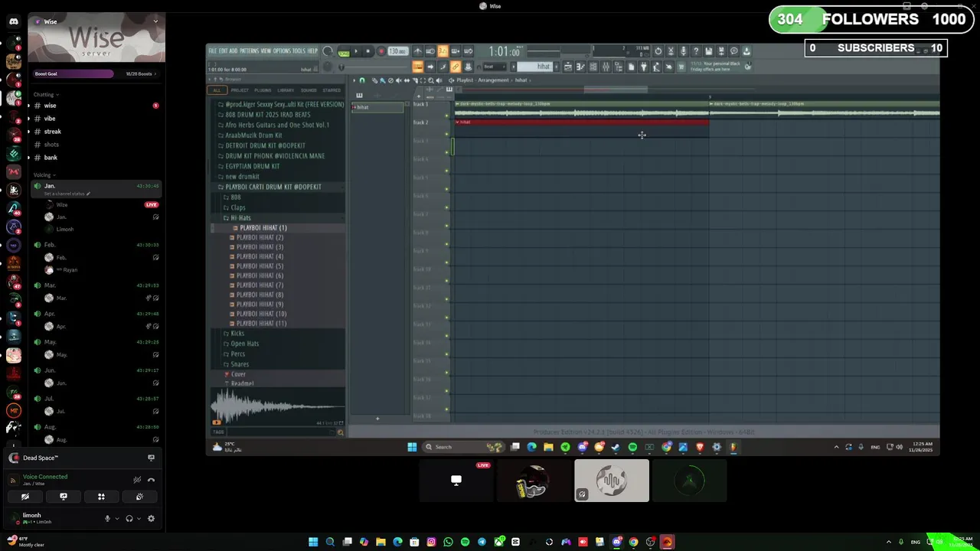Click the download arrow icon in top toolbar
The image size is (980, 551).
tap(746, 51)
